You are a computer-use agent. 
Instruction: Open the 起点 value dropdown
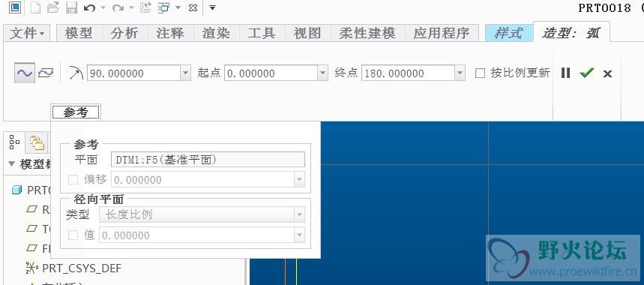[x=323, y=73]
